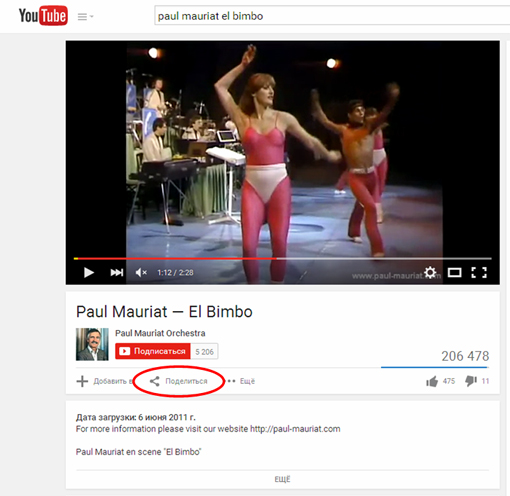
Task: Toggle theater mode
Action: pyautogui.click(x=454, y=273)
